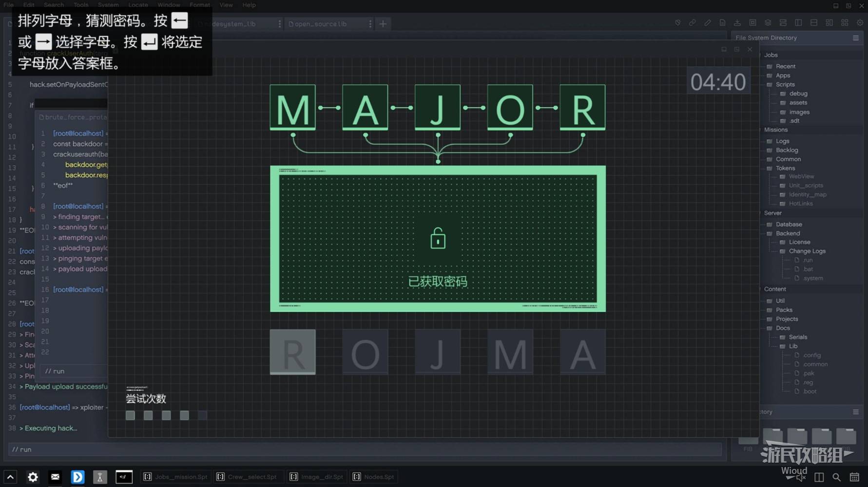Image resolution: width=868 pixels, height=487 pixels.
Task: Open the blue arrow app in taskbar
Action: pyautogui.click(x=77, y=477)
